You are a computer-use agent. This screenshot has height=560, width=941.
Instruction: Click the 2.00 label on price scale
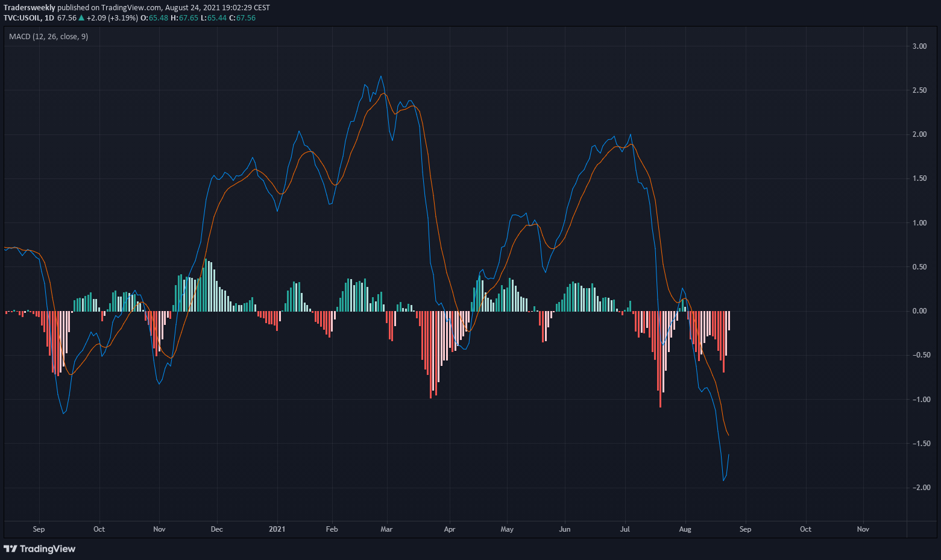(919, 134)
